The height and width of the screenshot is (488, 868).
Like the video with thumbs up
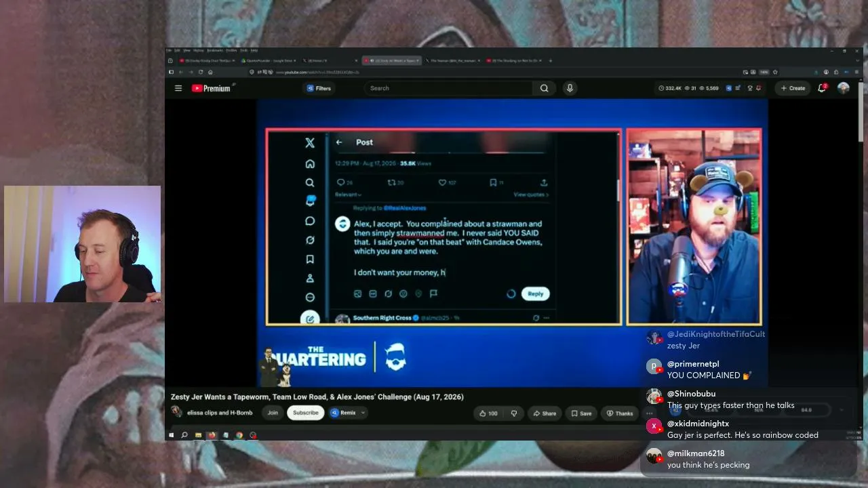point(488,413)
